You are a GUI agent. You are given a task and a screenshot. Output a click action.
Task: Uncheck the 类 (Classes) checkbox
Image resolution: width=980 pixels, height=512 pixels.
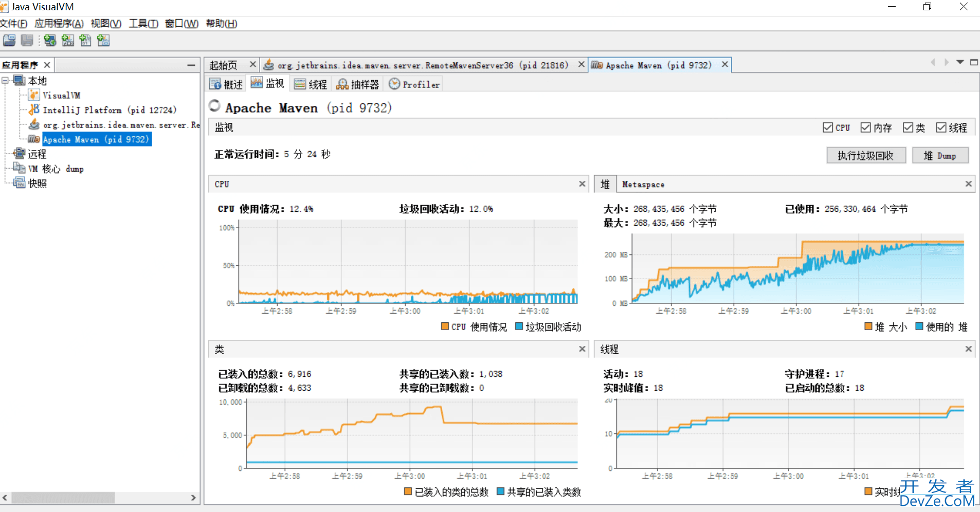[x=908, y=127]
